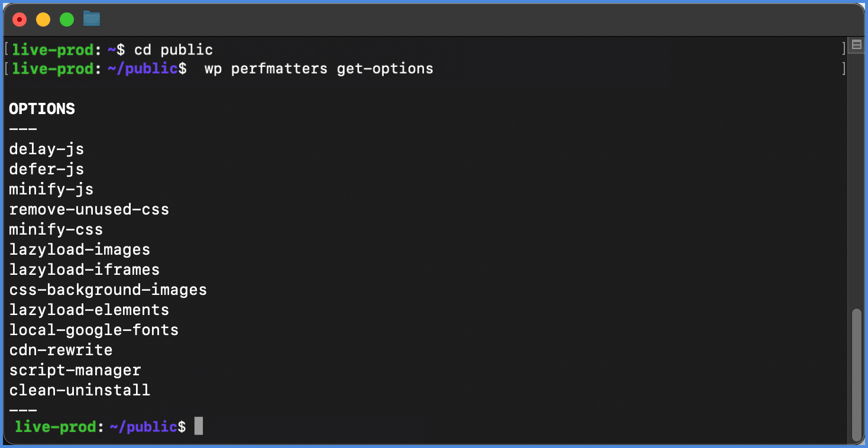Open the scrollback marker icon at top right

click(x=856, y=44)
